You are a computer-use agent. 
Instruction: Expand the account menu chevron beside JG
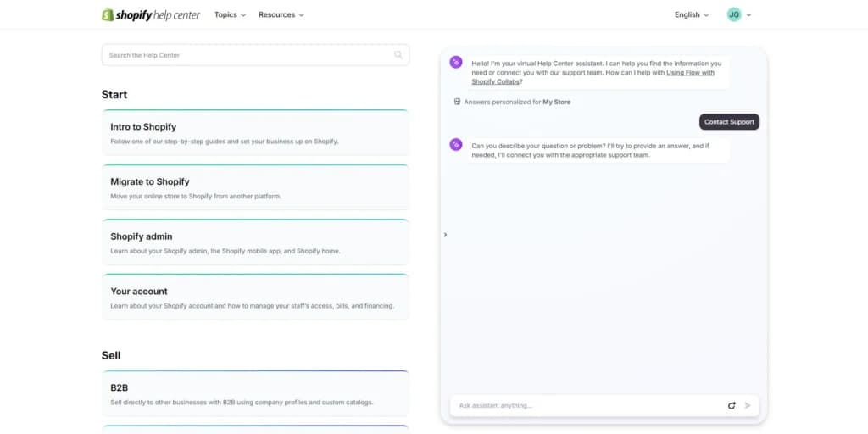point(749,15)
